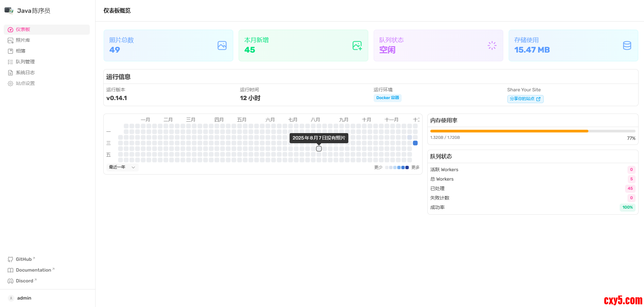The image size is (644, 307).
Task: Open the 最近一年 time range dropdown
Action: [x=122, y=167]
